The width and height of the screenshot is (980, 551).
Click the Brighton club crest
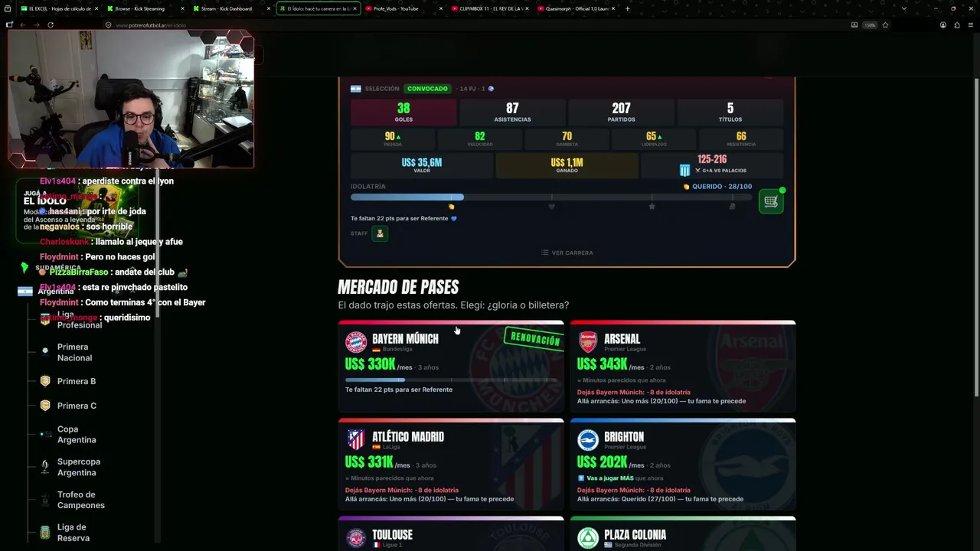pos(588,440)
